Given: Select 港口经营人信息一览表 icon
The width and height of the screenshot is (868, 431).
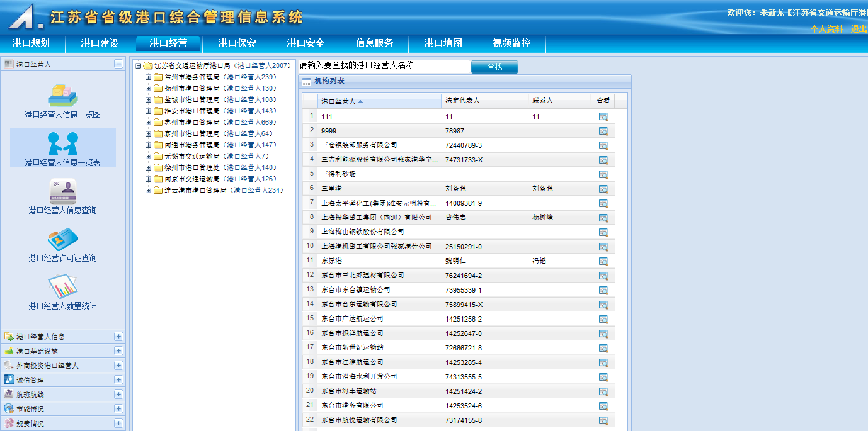Looking at the screenshot, I should (62, 143).
